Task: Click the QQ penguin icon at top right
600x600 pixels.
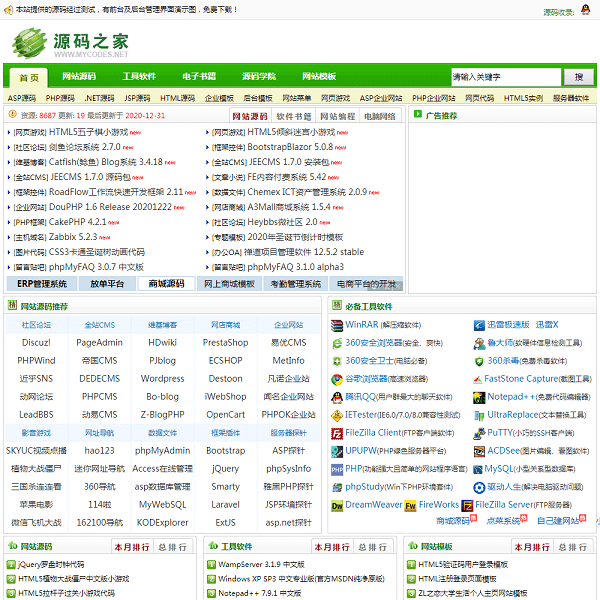Action: point(585,10)
